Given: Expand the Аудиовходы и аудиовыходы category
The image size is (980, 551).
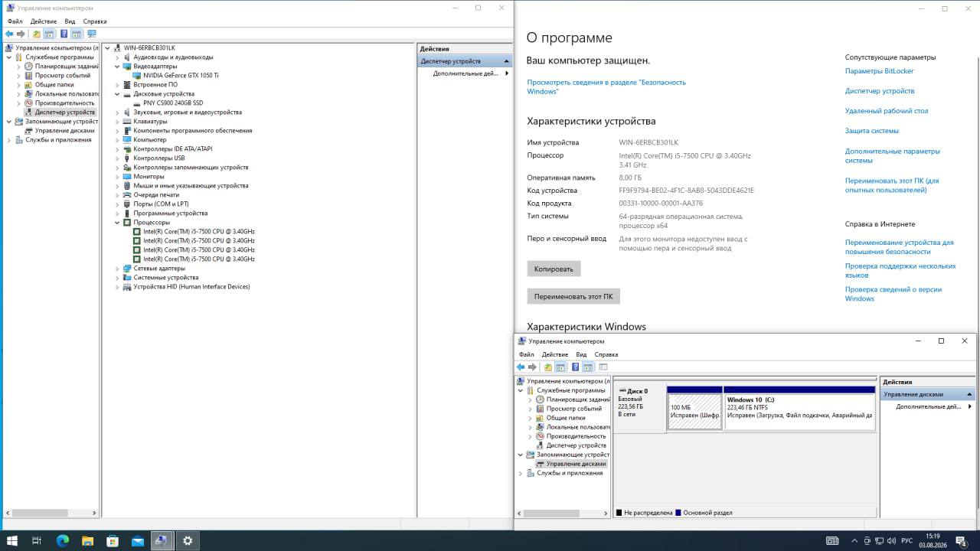Looking at the screenshot, I should pyautogui.click(x=117, y=57).
